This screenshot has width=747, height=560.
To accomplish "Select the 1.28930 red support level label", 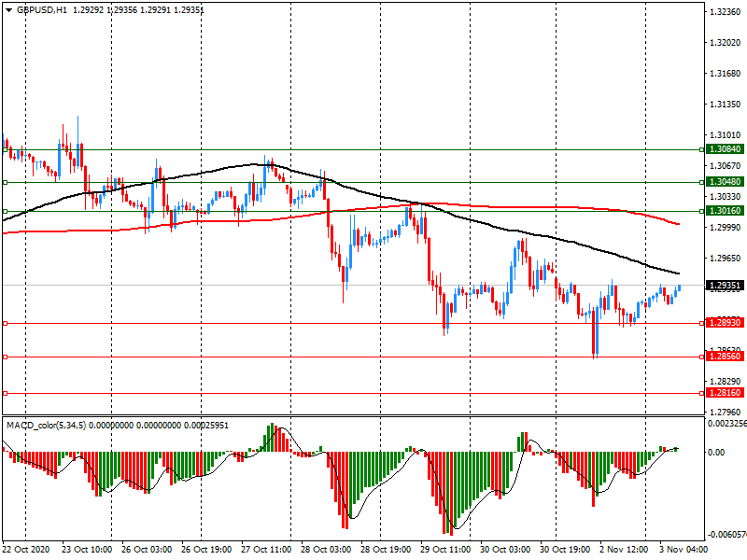I will tap(725, 323).
